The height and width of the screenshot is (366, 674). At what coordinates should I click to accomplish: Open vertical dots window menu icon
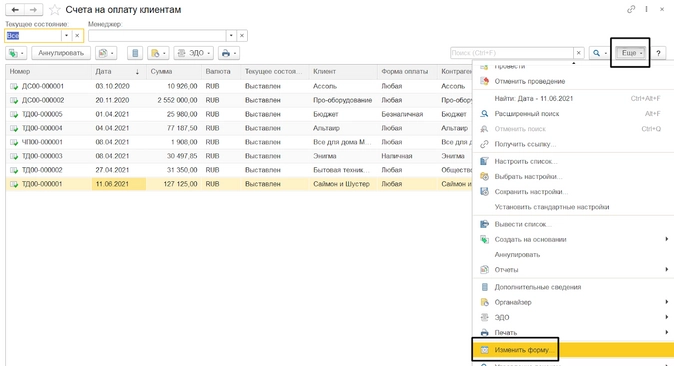646,9
